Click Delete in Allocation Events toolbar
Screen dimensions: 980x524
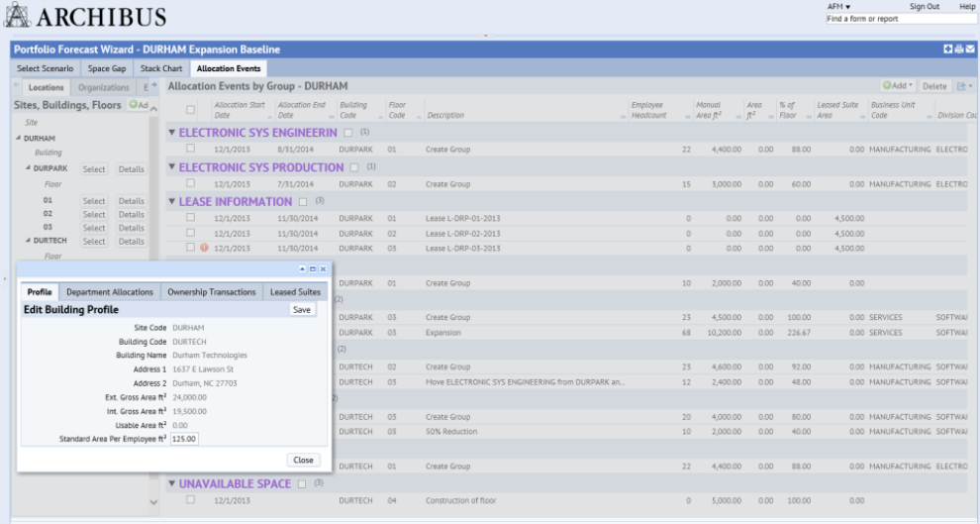(x=934, y=86)
